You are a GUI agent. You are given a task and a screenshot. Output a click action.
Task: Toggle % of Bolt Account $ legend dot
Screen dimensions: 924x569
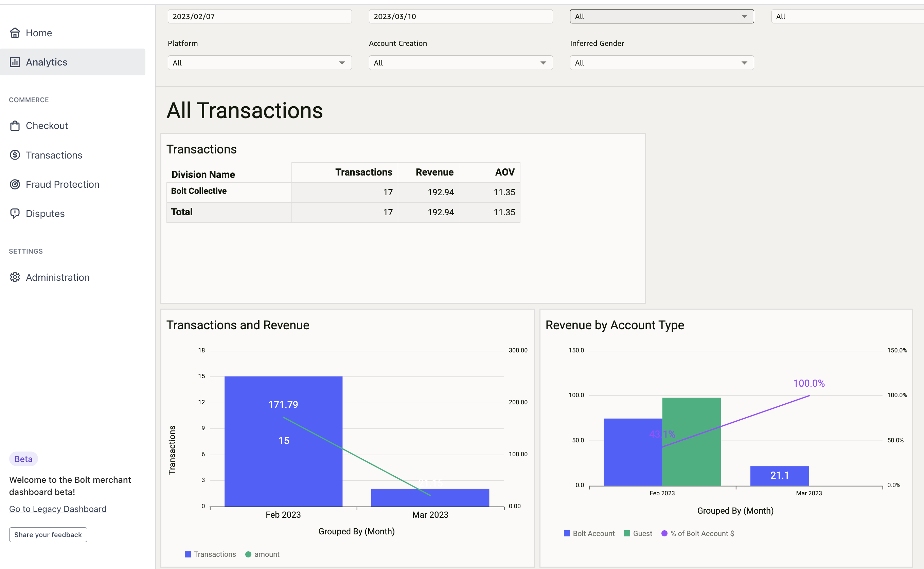tap(664, 534)
